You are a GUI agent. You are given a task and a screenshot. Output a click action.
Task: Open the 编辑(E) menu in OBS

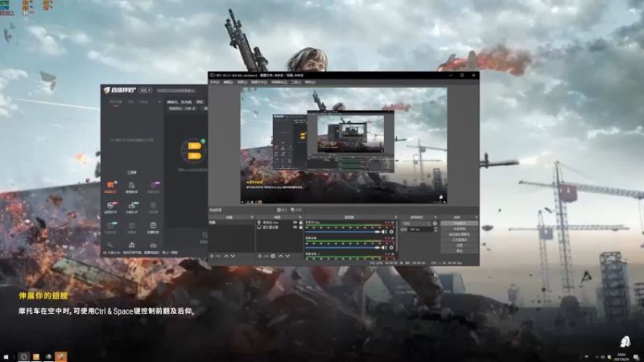pyautogui.click(x=229, y=82)
